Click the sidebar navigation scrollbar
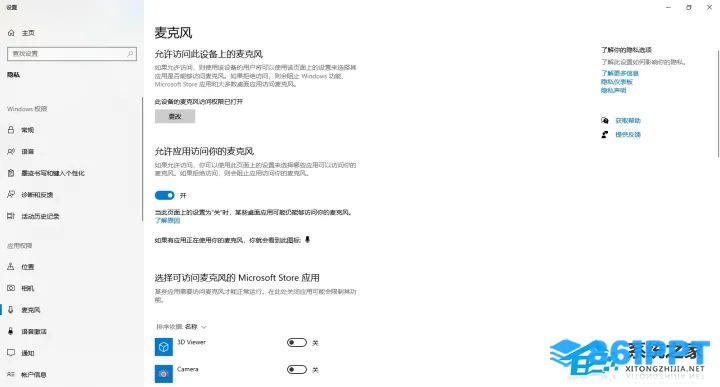This screenshot has width=720, height=387. pos(142,160)
